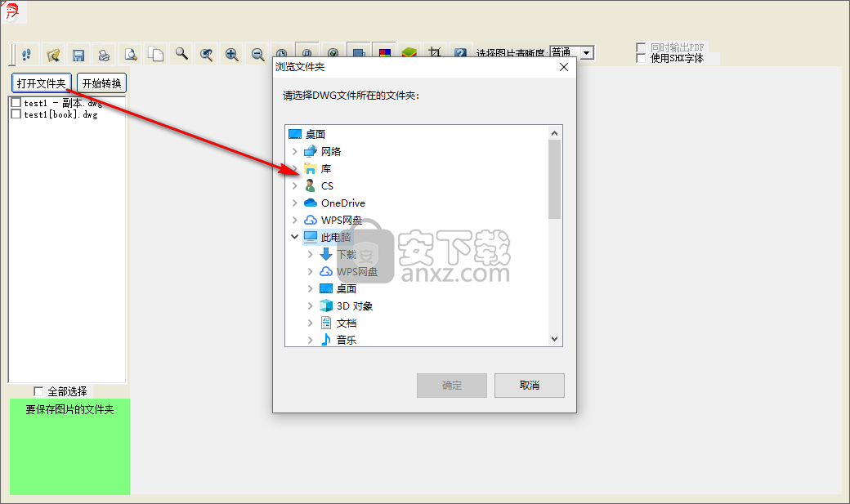Viewport: 850px width, 504px height.
Task: Click the 3D 对象 cube icon
Action: [x=326, y=306]
